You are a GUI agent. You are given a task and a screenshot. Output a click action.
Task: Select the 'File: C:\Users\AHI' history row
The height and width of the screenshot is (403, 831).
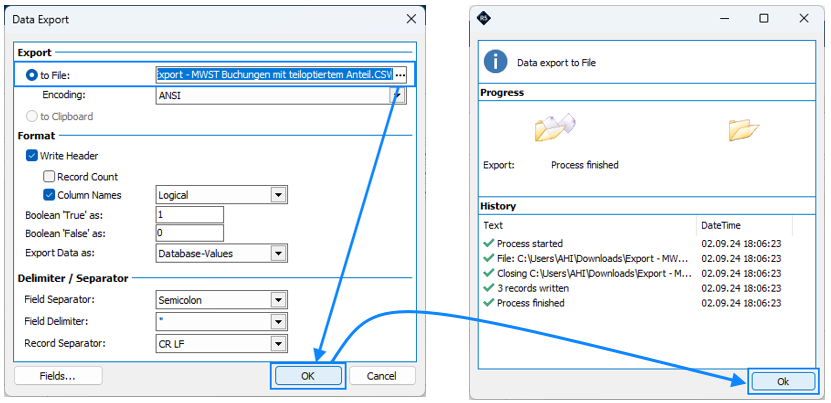pos(632,258)
